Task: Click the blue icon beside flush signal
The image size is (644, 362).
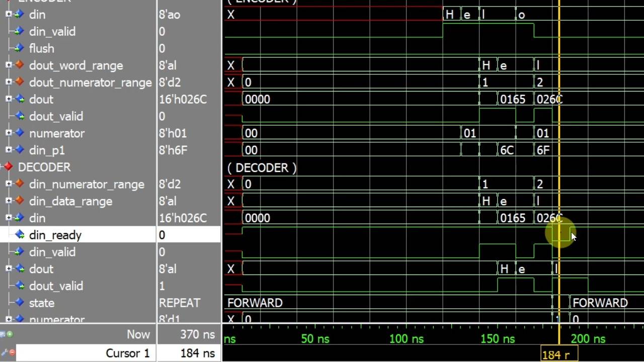Action: pos(20,48)
